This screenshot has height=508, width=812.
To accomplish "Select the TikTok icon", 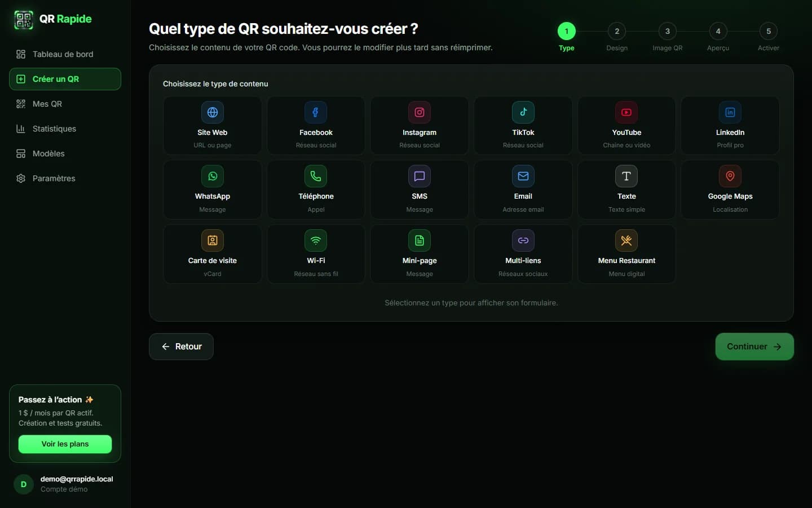I will [x=523, y=112].
